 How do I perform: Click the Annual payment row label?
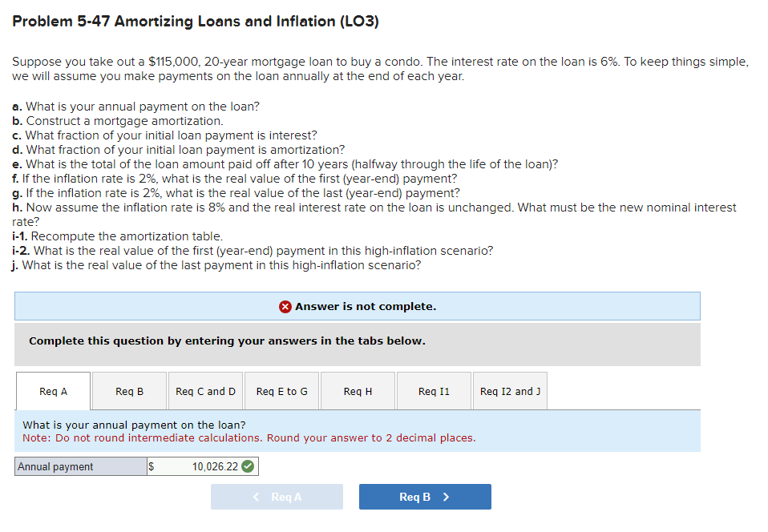tap(80, 465)
